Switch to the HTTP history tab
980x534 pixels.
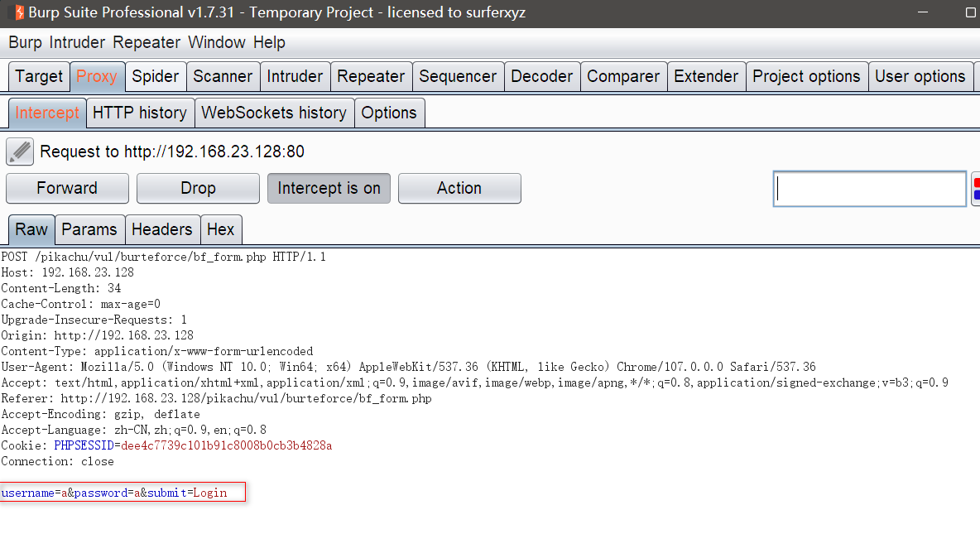[x=140, y=113]
